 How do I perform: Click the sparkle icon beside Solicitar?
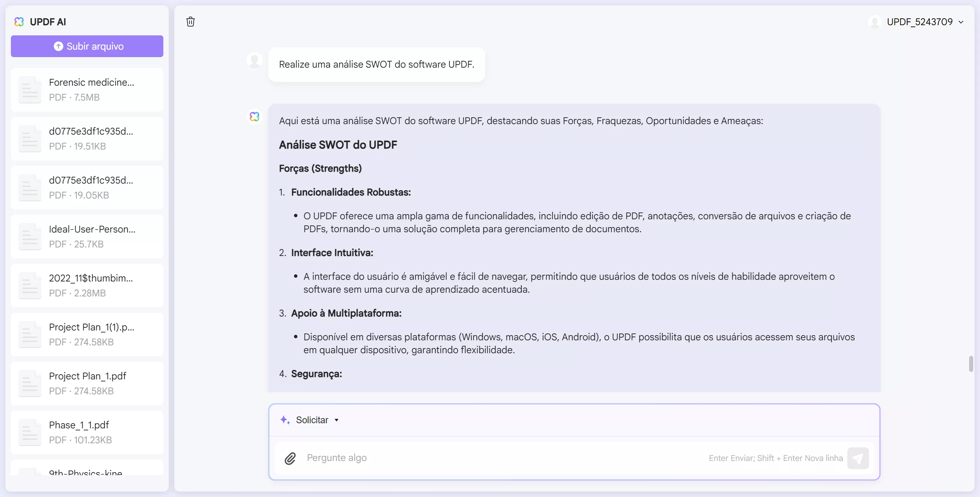pyautogui.click(x=285, y=420)
